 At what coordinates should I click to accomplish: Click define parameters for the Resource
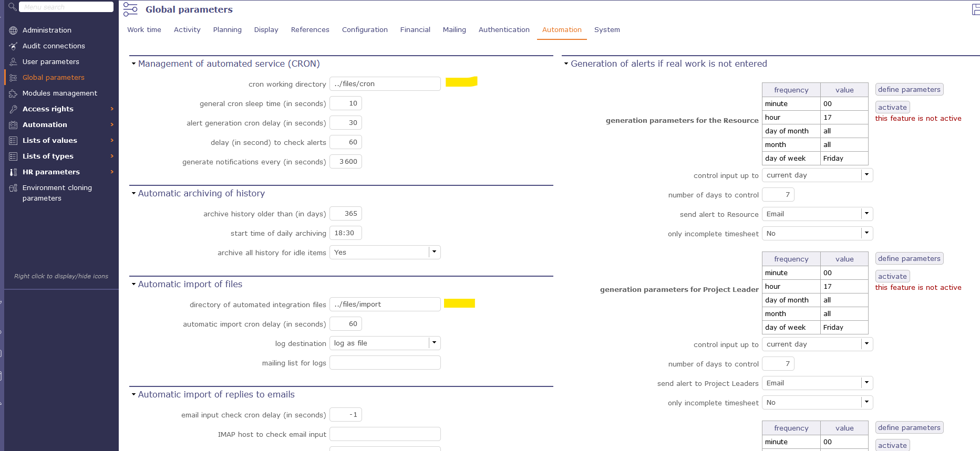909,90
